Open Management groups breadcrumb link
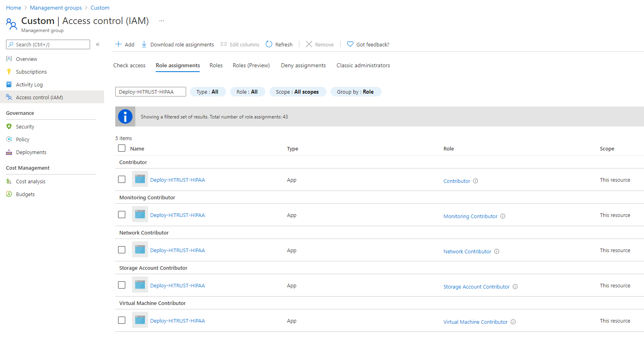Viewport: 644px width, 349px height. [56, 8]
